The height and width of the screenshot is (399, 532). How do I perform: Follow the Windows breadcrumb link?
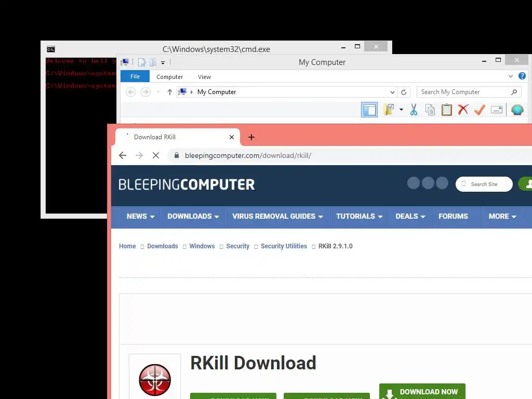[202, 246]
